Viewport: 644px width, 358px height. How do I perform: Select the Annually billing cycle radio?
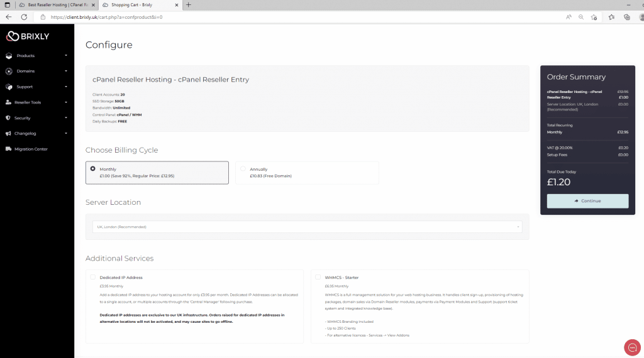(x=243, y=168)
